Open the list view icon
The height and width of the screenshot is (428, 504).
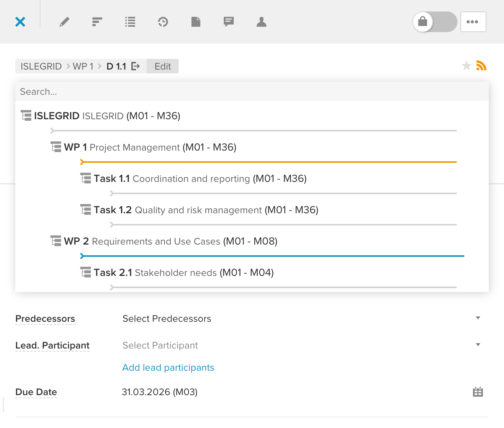click(x=130, y=22)
